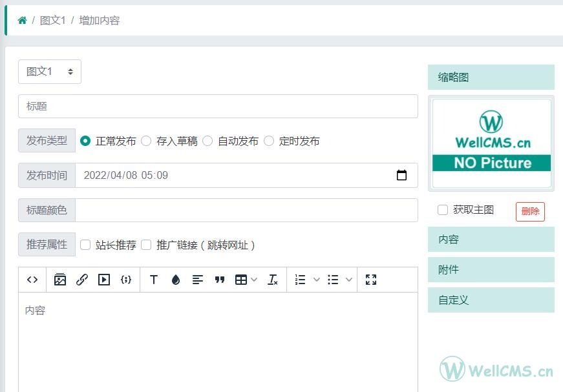This screenshot has width=563, height=392.
Task: Select 定时发布 radio option
Action: pyautogui.click(x=269, y=141)
